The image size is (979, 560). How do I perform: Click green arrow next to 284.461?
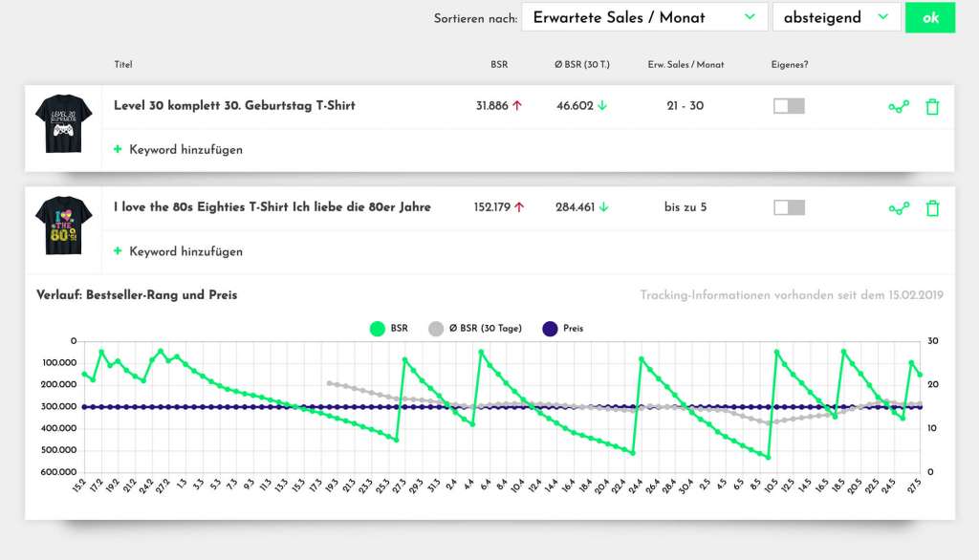603,207
